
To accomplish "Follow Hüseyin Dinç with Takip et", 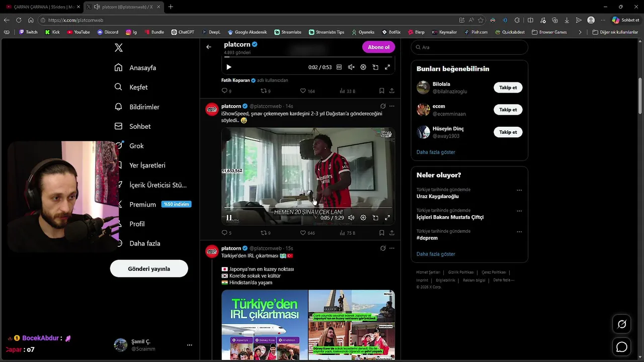I will coord(508,132).
